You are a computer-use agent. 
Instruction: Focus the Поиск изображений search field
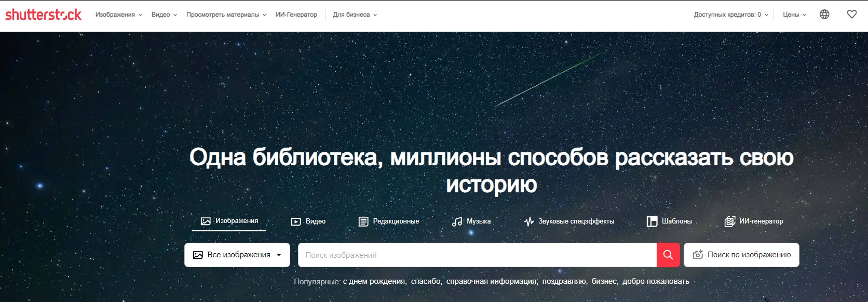[477, 255]
